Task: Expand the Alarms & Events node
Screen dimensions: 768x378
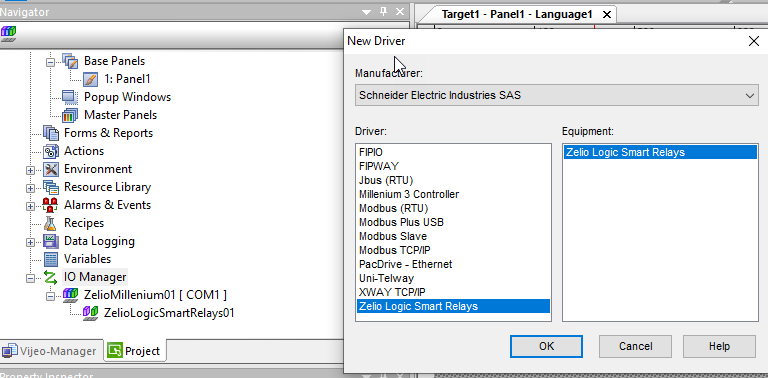Action: 30,206
